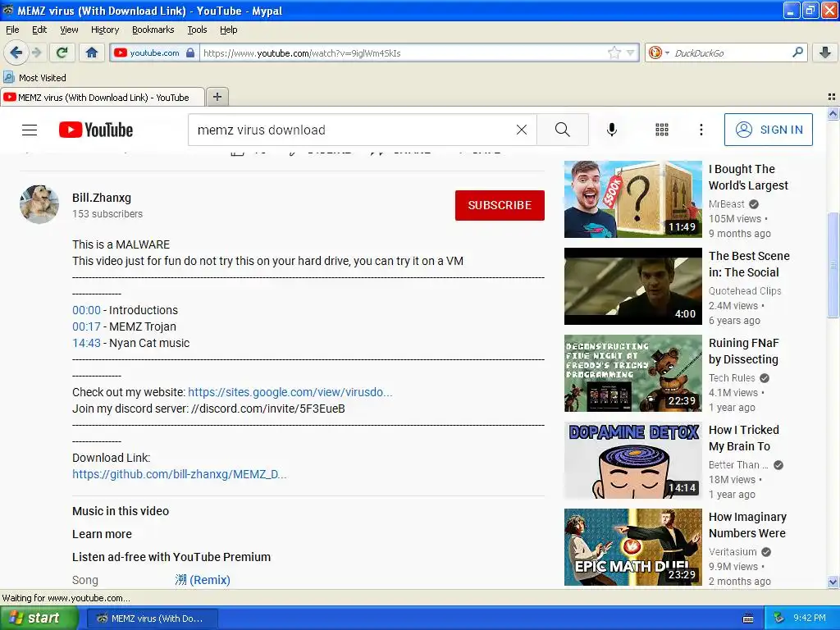Open the History menu
The height and width of the screenshot is (630, 840).
(105, 30)
